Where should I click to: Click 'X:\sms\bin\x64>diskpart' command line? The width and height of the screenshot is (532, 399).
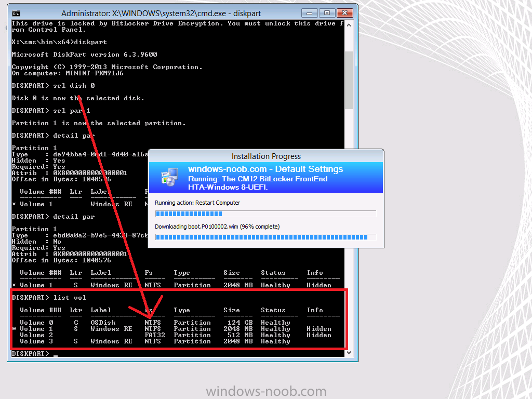pos(59,42)
